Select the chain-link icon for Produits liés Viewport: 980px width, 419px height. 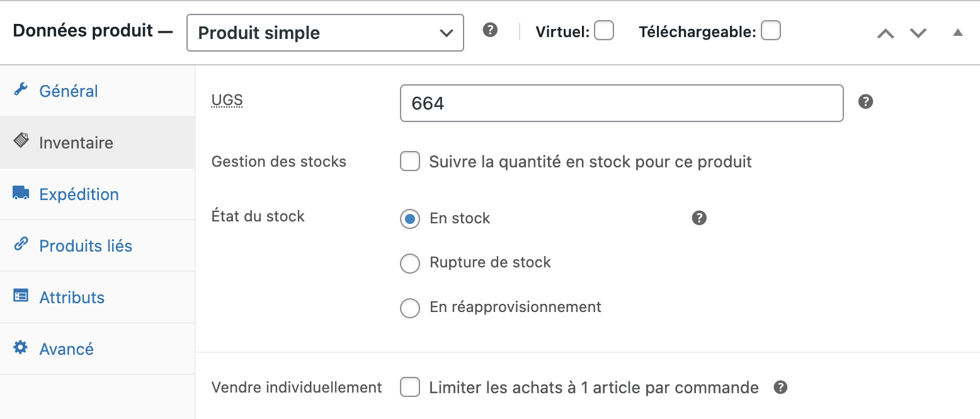(21, 245)
